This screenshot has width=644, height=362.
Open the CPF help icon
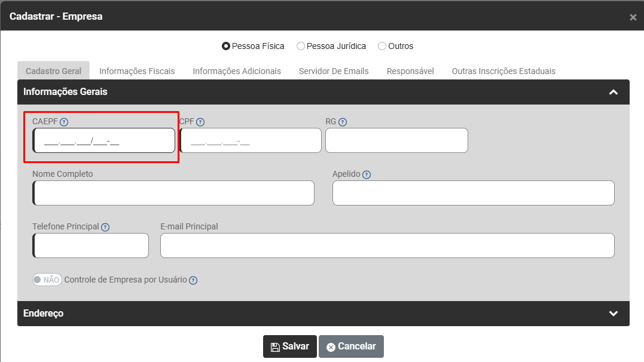[x=200, y=122]
